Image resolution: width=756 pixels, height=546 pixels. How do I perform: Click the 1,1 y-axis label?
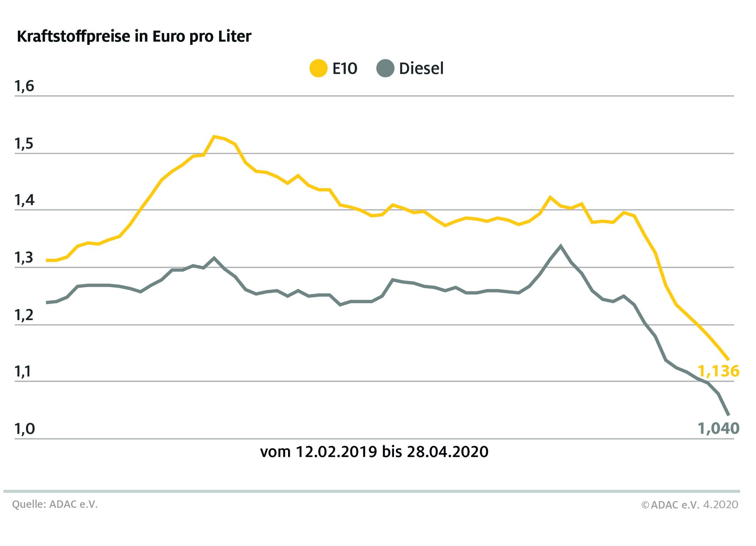[24, 372]
